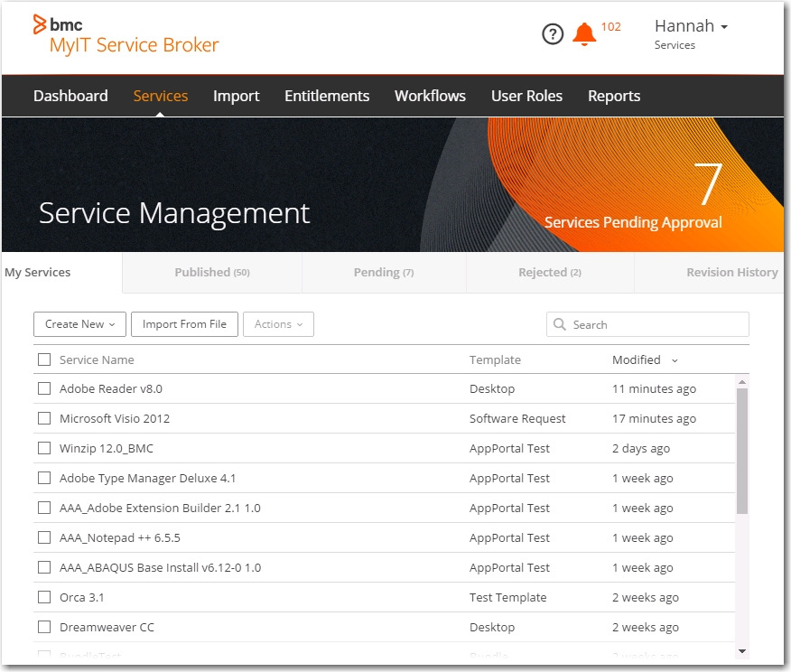Click the search magnifier icon
The image size is (791, 672).
pyautogui.click(x=560, y=325)
